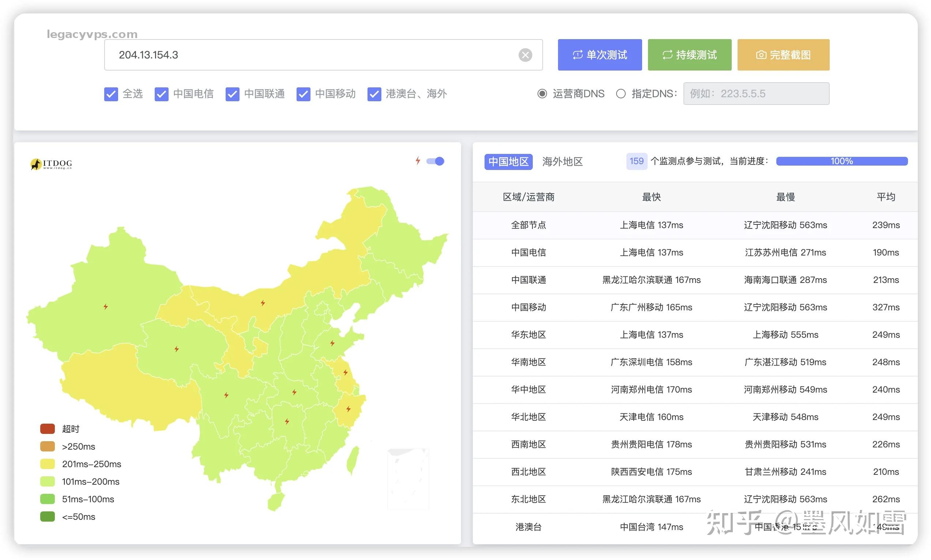Click the 159 monitoring points badge
Viewport: 931px width, 560px height.
point(636,161)
